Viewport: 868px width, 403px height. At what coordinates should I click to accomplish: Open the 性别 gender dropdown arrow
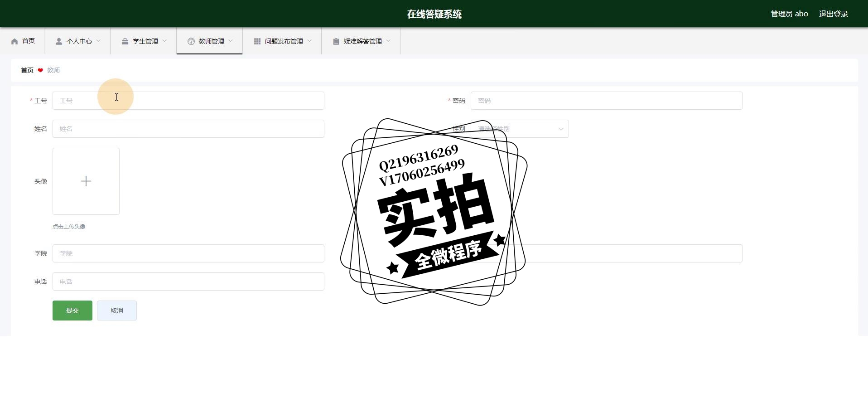pyautogui.click(x=561, y=129)
